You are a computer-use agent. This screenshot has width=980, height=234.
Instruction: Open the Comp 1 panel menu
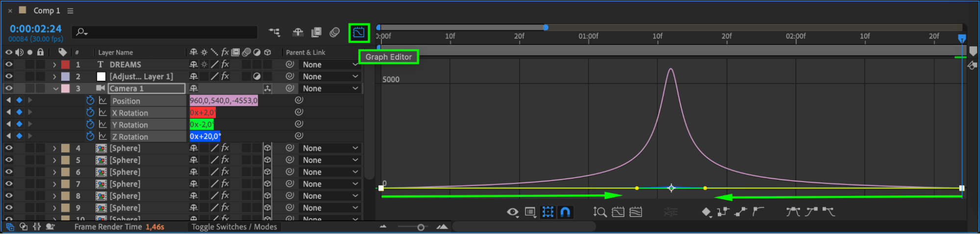pyautogui.click(x=70, y=11)
